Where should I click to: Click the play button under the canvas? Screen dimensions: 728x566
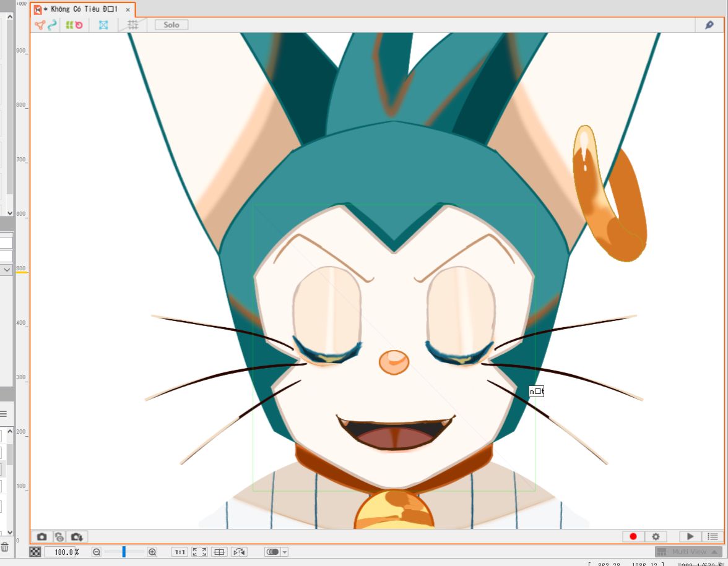(x=690, y=536)
